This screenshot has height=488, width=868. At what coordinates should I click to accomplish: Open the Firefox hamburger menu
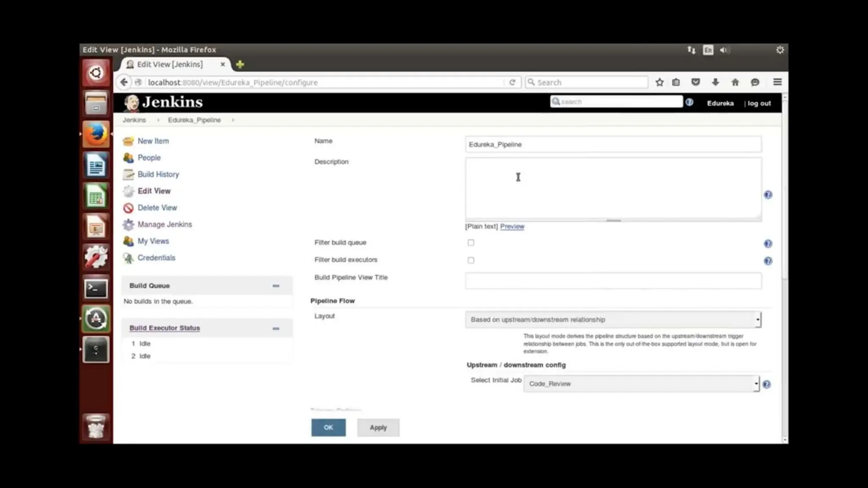tap(777, 82)
